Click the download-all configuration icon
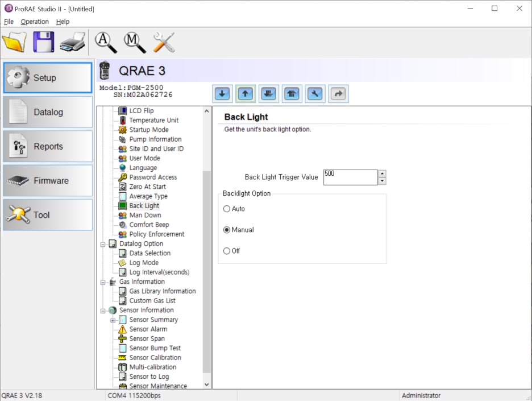Screen dimensions: 532x401 pyautogui.click(x=269, y=94)
